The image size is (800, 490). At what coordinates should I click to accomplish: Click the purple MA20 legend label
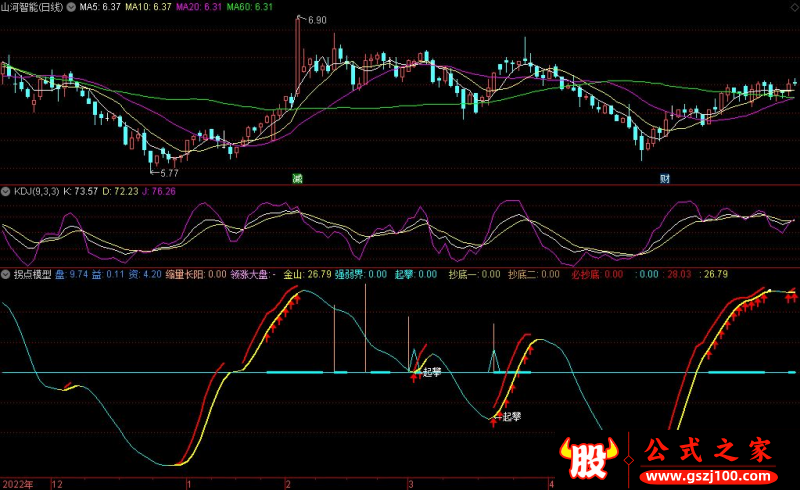tap(200, 6)
